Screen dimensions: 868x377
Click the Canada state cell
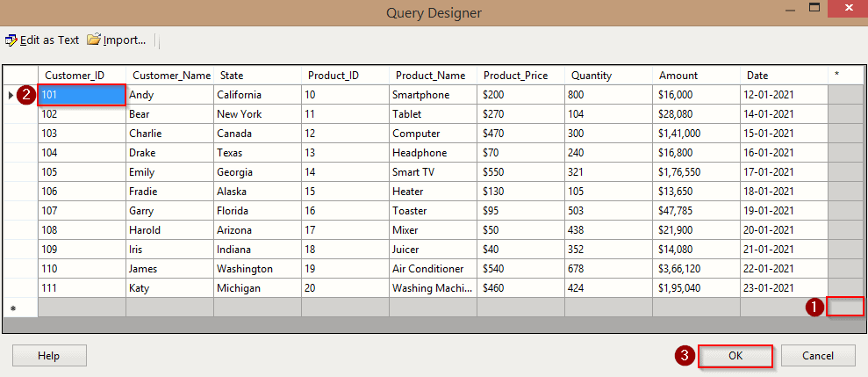click(x=257, y=134)
